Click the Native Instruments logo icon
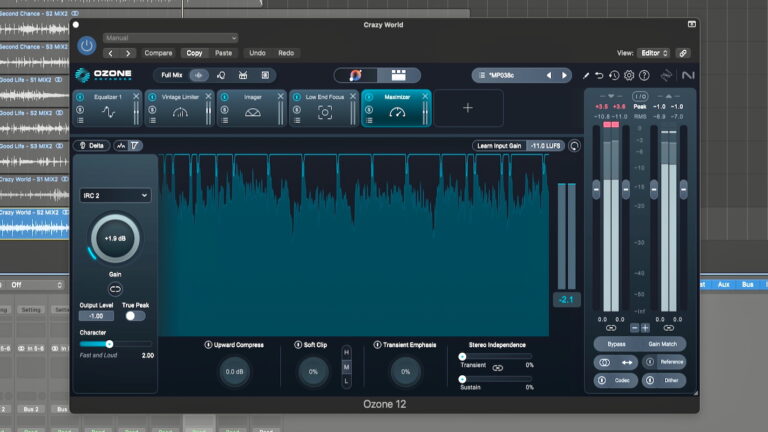 [688, 75]
